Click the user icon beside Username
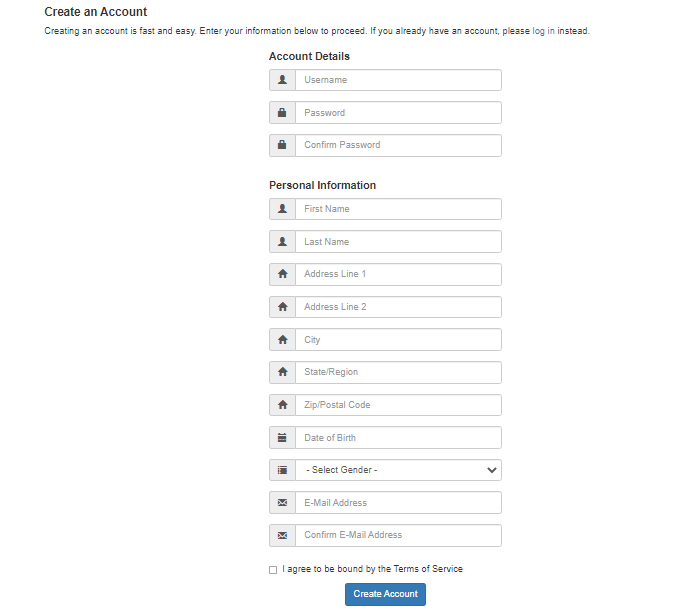This screenshot has height=613, width=693. coord(282,80)
